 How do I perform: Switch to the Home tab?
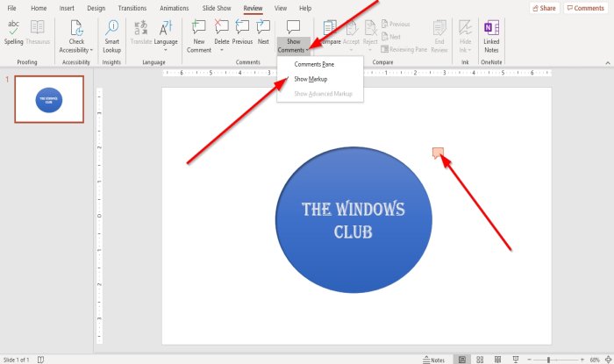(x=39, y=8)
